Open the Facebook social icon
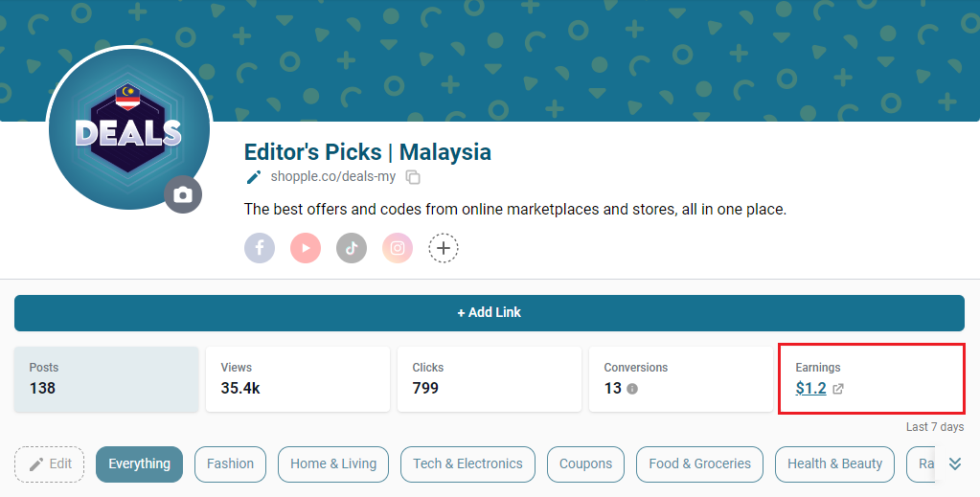 coord(260,248)
